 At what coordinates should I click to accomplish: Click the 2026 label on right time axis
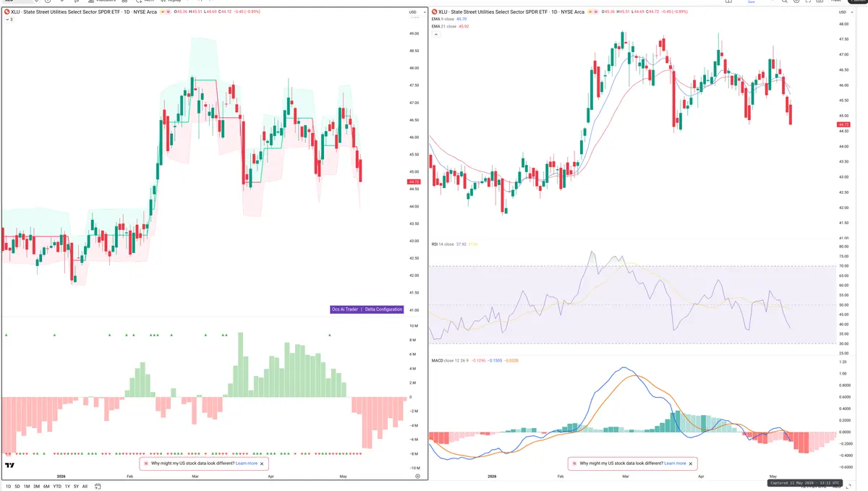pos(492,477)
